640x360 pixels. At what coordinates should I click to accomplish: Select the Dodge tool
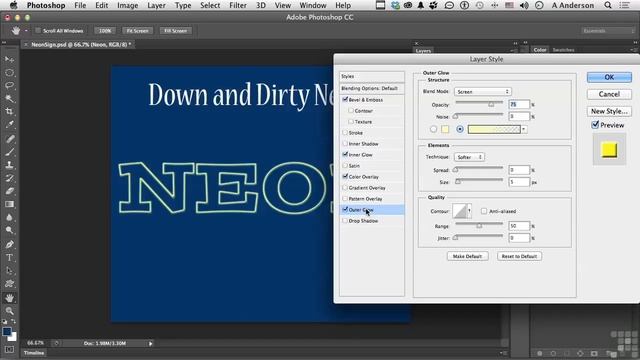(9, 230)
